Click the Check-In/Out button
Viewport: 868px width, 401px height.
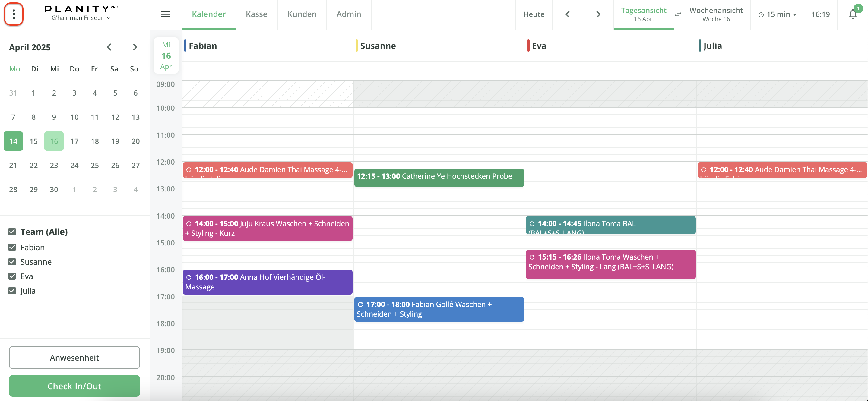click(74, 386)
